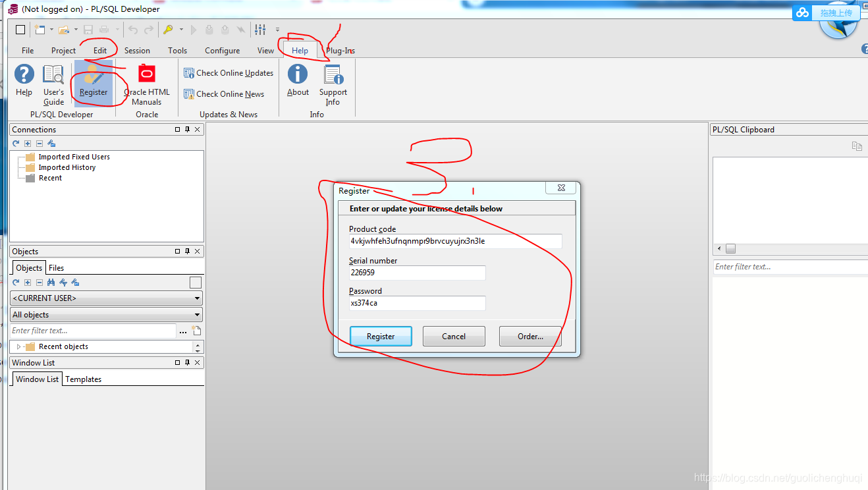
Task: Click the Order... button
Action: coord(530,336)
